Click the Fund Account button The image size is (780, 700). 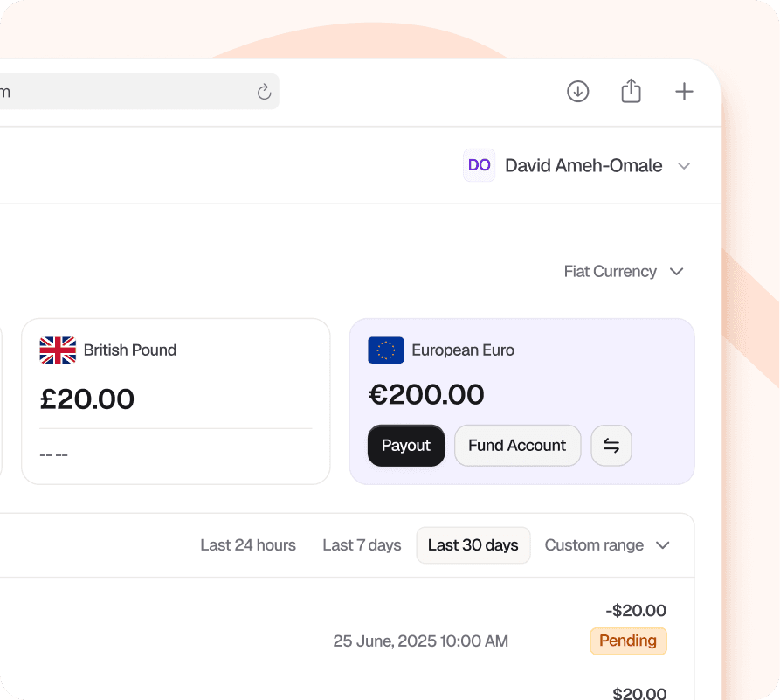(517, 446)
